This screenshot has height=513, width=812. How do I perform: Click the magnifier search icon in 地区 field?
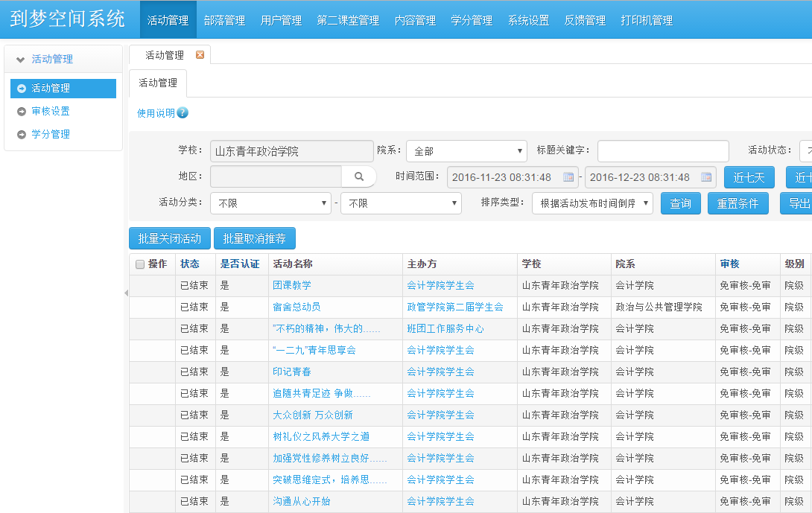click(358, 176)
